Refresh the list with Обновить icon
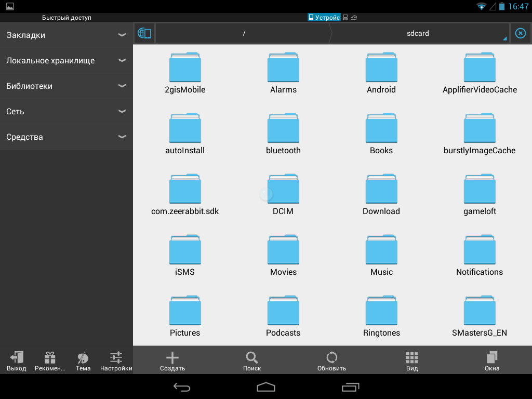Screen dimensions: 532x399 [331, 357]
